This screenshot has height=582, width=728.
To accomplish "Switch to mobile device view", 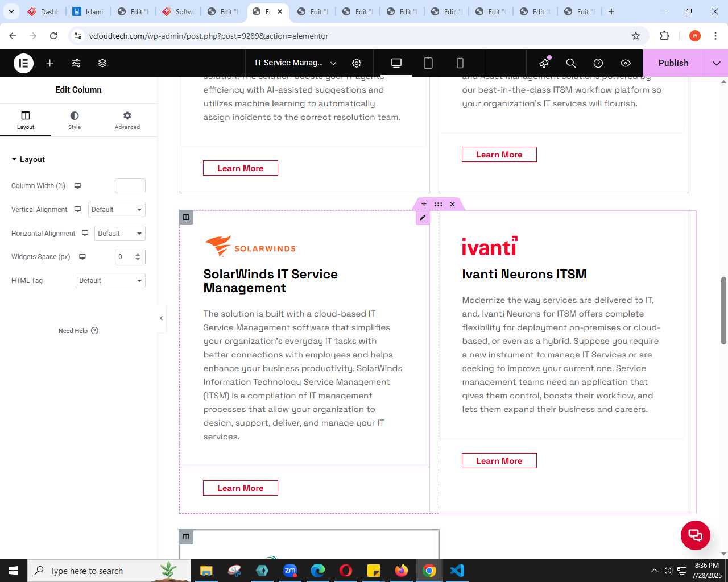I will point(460,63).
